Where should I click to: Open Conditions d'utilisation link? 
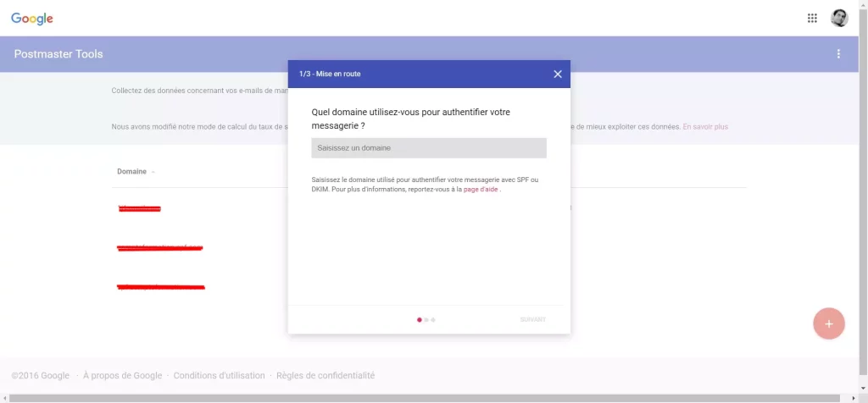[220, 375]
